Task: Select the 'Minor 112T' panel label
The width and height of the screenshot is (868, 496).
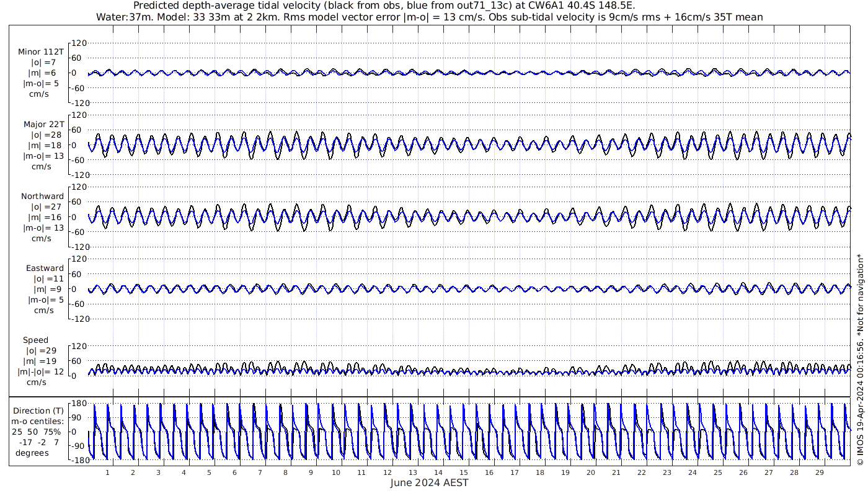Action: coord(41,52)
